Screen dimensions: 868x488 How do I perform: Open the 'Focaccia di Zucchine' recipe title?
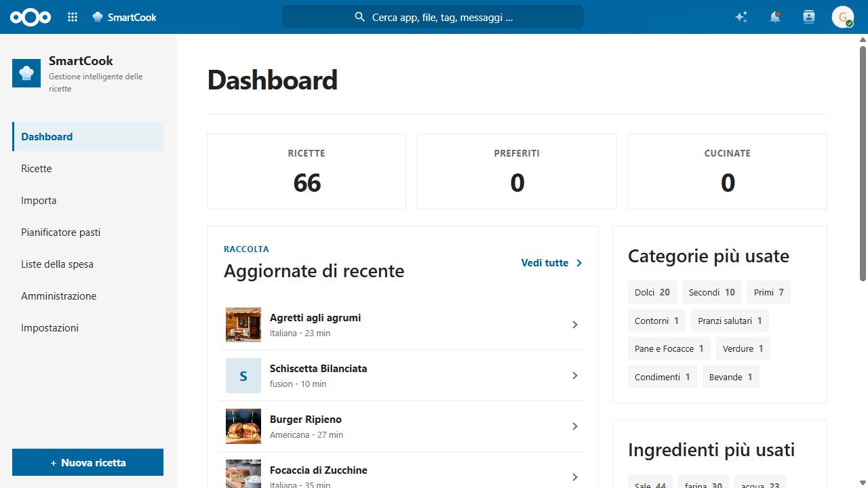[318, 470]
